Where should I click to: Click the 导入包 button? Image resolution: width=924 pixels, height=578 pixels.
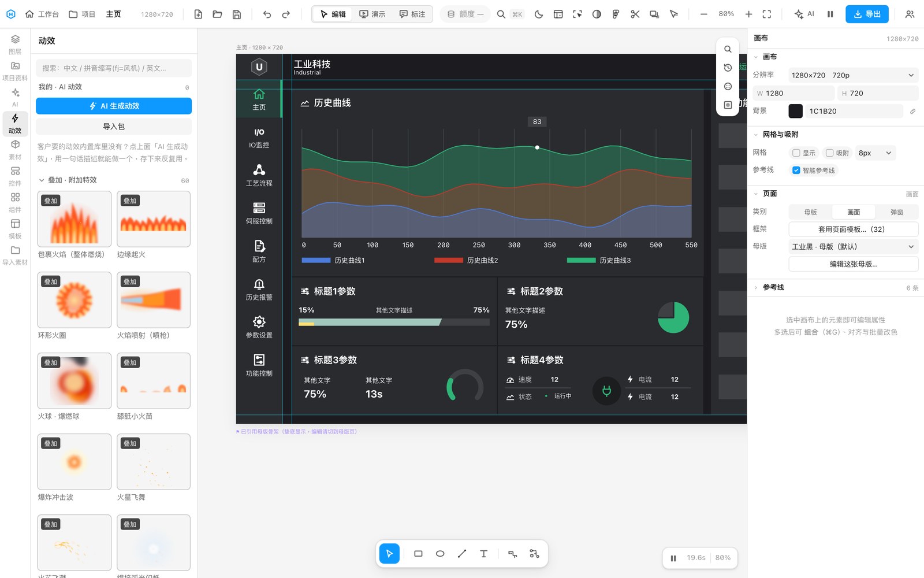(114, 127)
